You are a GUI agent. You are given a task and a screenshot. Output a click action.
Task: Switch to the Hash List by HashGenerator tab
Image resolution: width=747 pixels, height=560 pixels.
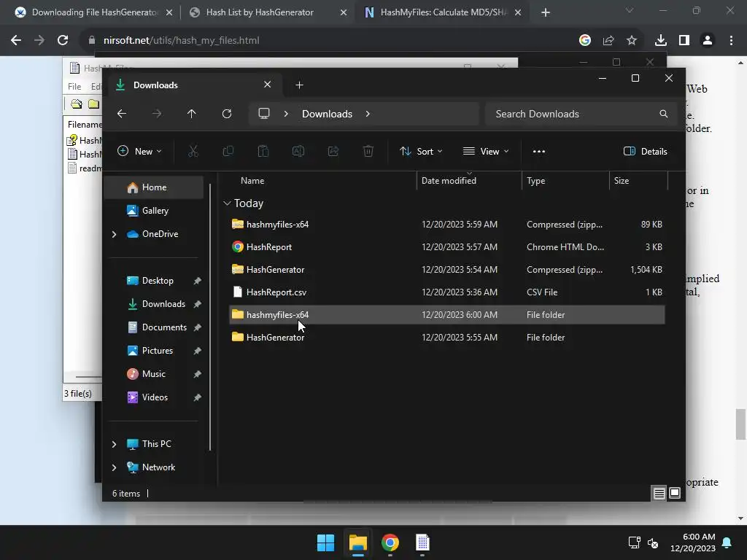(x=260, y=12)
